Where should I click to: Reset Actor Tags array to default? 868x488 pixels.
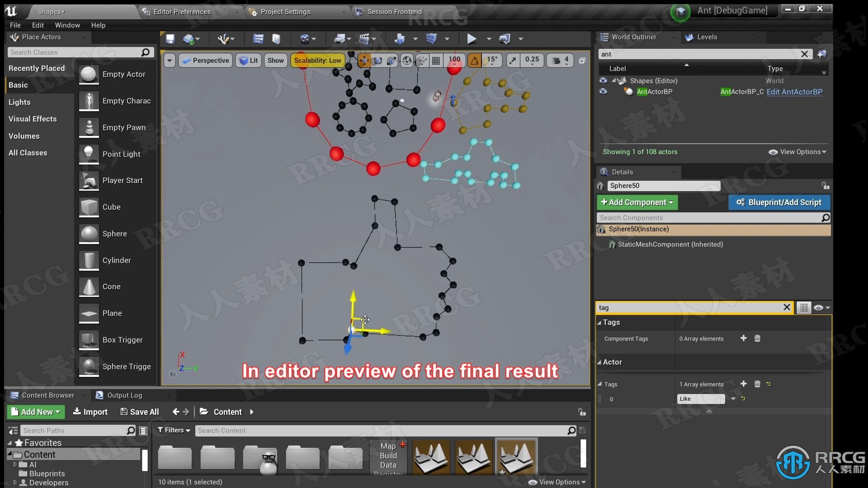tap(769, 384)
